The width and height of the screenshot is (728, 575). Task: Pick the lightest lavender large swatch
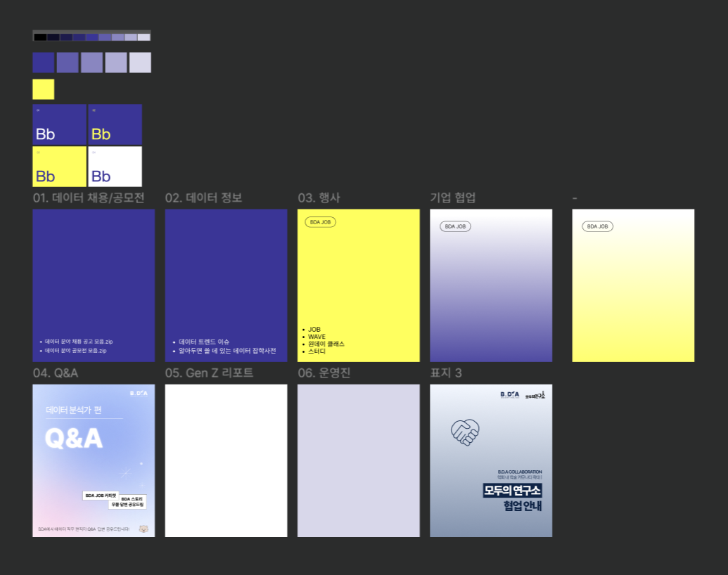[x=140, y=62]
